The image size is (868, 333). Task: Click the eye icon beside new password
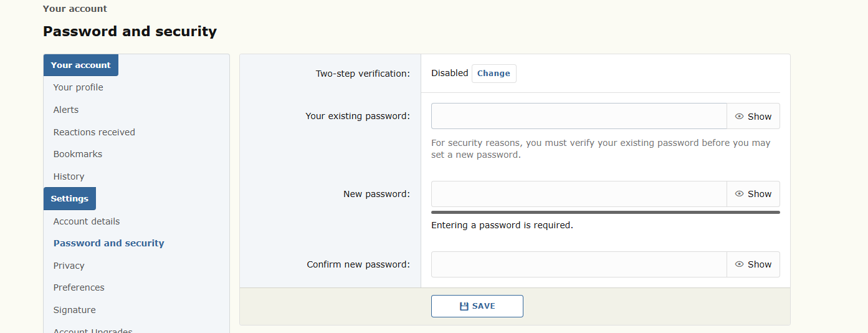point(740,194)
